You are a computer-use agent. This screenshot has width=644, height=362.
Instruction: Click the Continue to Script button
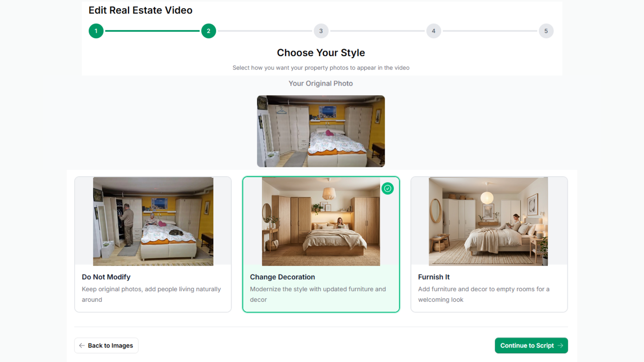pos(531,345)
